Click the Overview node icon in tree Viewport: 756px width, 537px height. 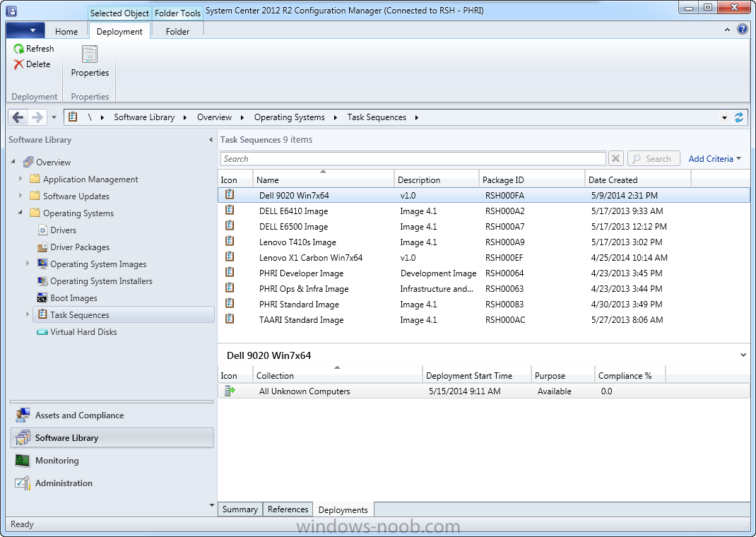(28, 162)
